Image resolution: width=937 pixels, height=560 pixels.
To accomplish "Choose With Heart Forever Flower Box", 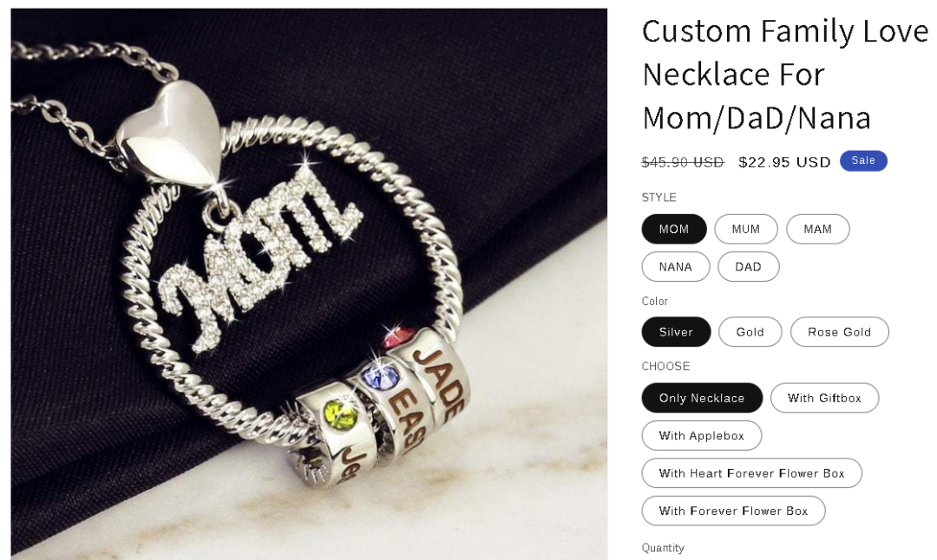I will point(751,473).
